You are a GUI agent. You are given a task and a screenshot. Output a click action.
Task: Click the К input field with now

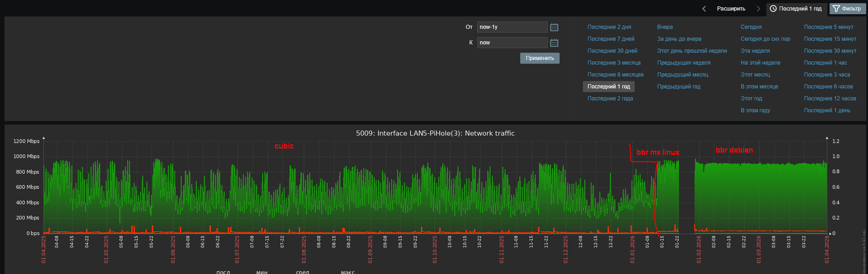point(512,43)
